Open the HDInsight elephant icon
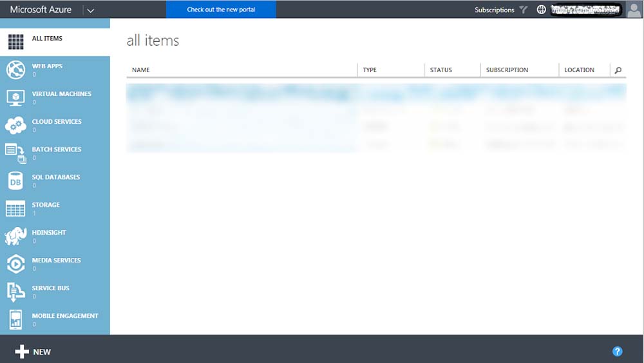The image size is (644, 363). [15, 237]
